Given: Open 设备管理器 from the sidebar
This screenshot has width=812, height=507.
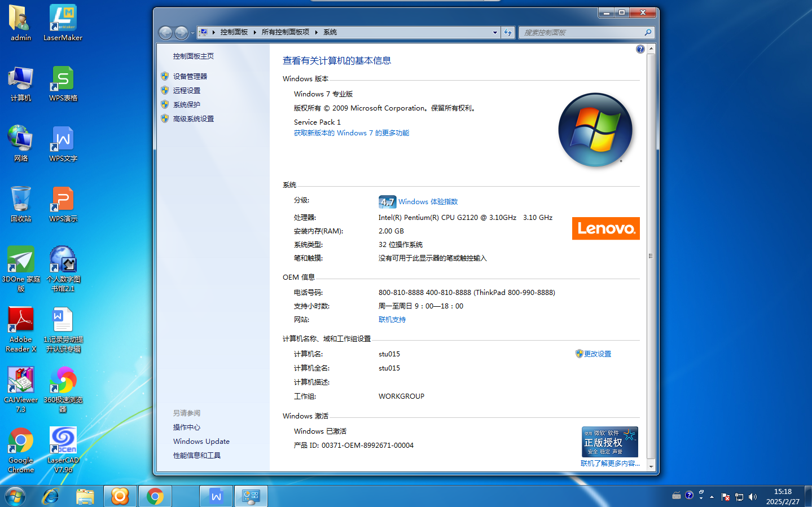Looking at the screenshot, I should point(190,76).
